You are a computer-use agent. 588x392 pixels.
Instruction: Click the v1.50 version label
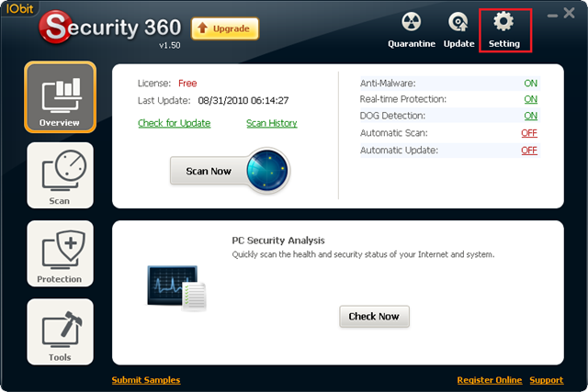click(x=169, y=45)
